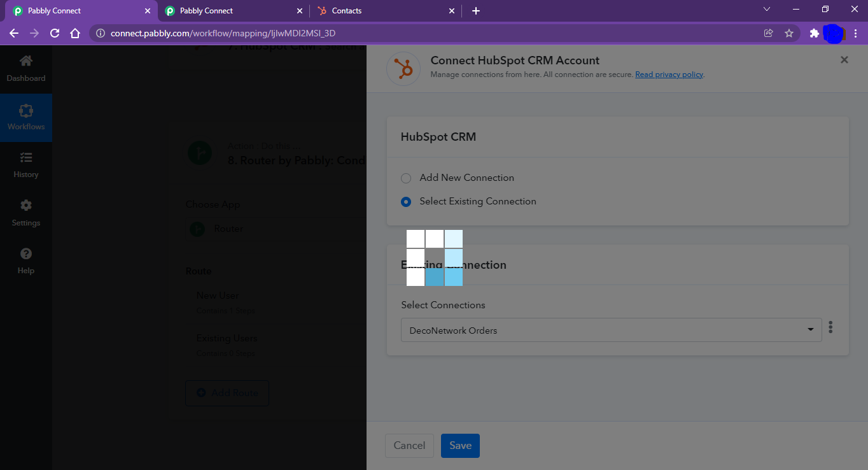This screenshot has height=470, width=868.
Task: Open the Settings gear in sidebar
Action: click(x=26, y=205)
